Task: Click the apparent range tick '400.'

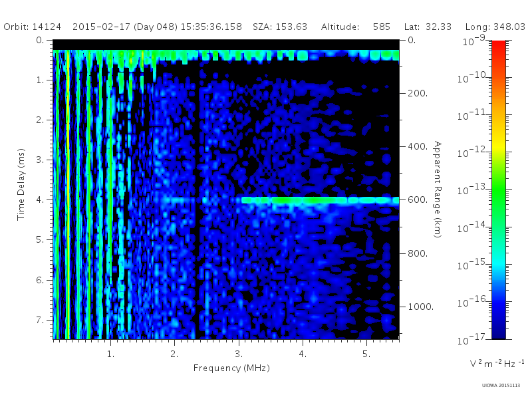Action: pyautogui.click(x=418, y=146)
